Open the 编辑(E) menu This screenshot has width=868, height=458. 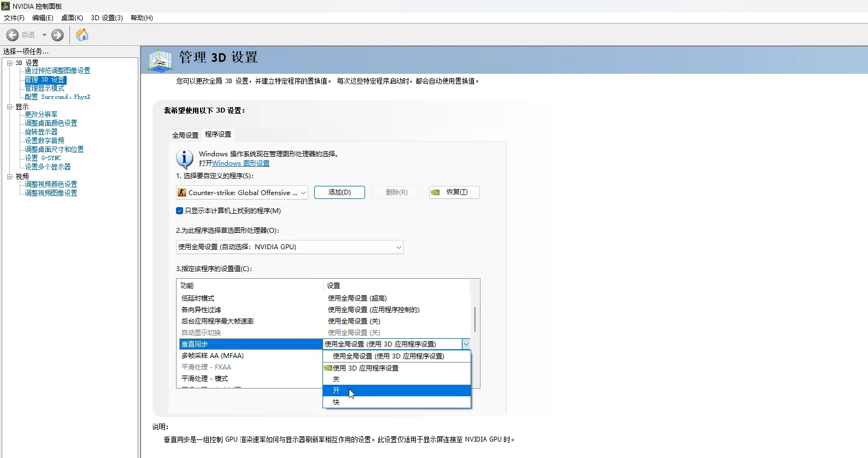click(43, 18)
